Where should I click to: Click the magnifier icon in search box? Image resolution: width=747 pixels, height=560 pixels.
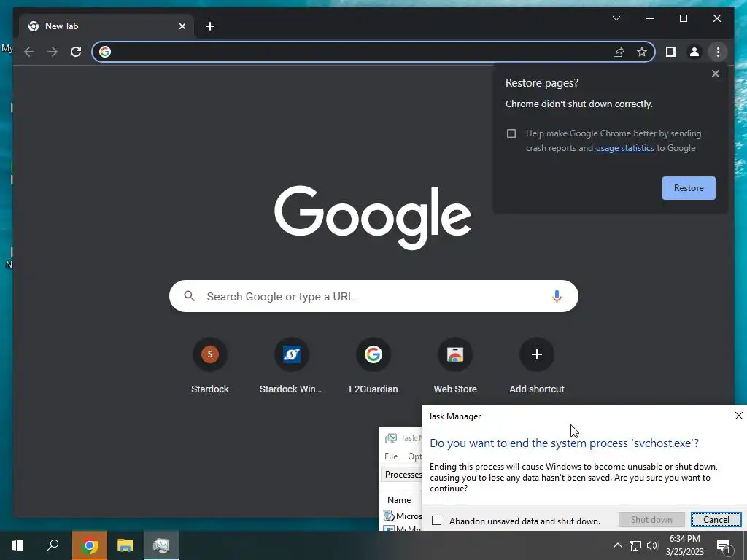pos(189,296)
